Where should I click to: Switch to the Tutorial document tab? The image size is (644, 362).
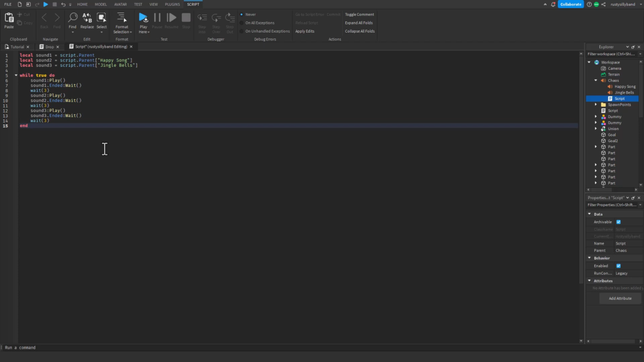[x=17, y=47]
